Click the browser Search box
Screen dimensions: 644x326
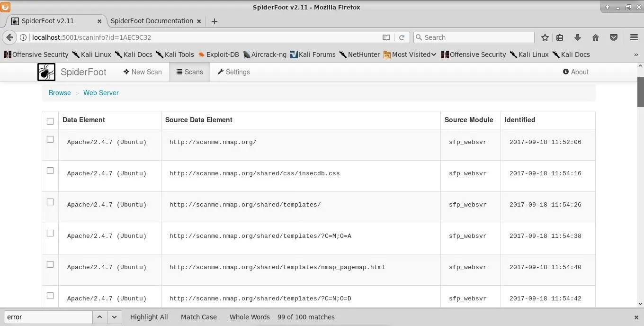[474, 37]
